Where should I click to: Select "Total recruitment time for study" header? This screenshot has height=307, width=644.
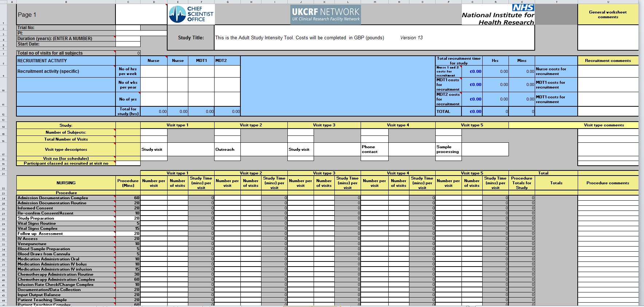(459, 61)
